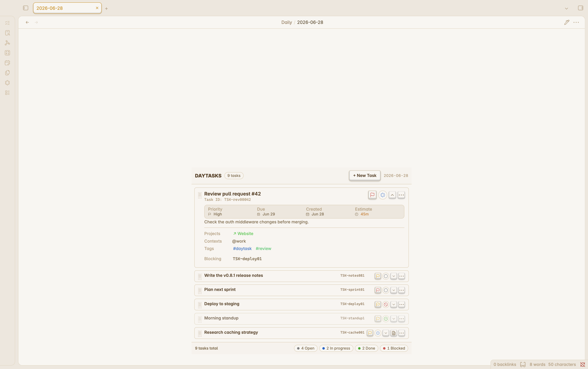The width and height of the screenshot is (588, 369).
Task: Toggle in-progress status of Review pull request #42
Action: 383,195
